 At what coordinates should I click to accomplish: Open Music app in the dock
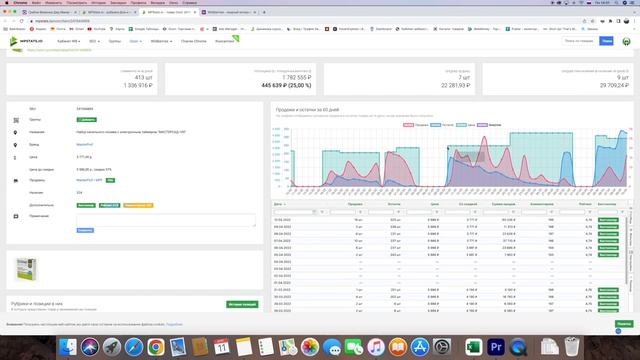pos(376,347)
